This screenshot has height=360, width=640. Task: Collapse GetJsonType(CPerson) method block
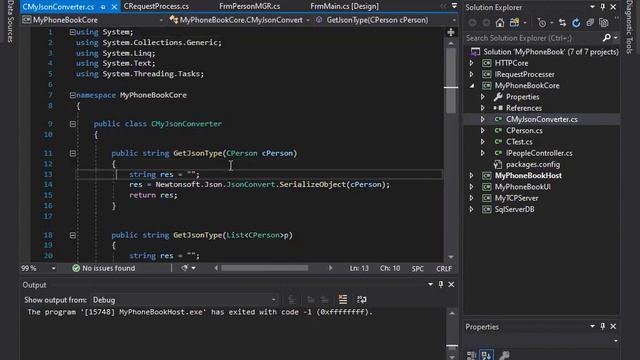pyautogui.click(x=73, y=153)
